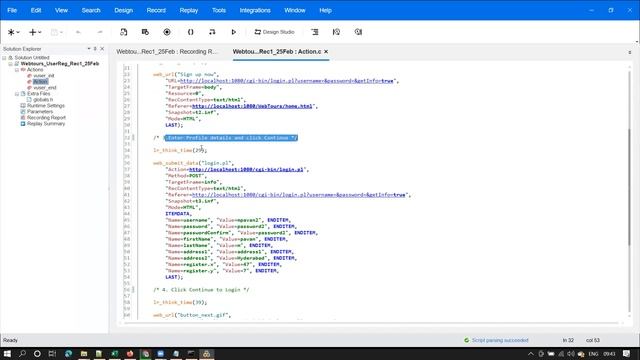Click the add plus icon in toolbar
640x360 pixels.
click(x=33, y=32)
